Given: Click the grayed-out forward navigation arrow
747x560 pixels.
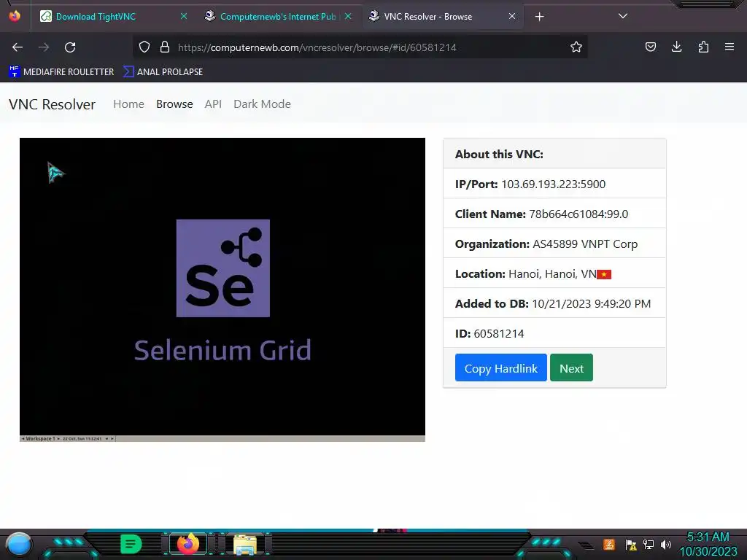Looking at the screenshot, I should [x=44, y=47].
